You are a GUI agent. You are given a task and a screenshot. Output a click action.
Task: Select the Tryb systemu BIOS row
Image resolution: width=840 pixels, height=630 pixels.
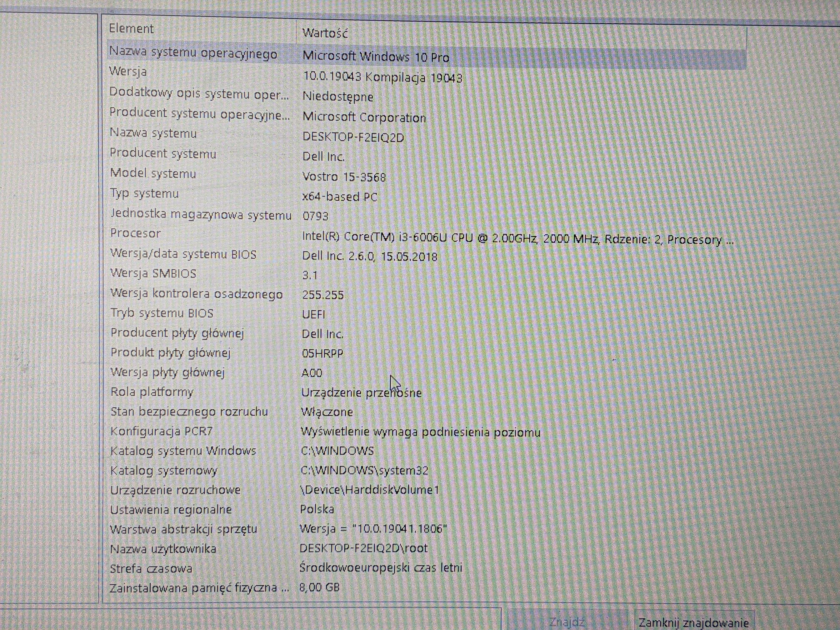tap(162, 313)
